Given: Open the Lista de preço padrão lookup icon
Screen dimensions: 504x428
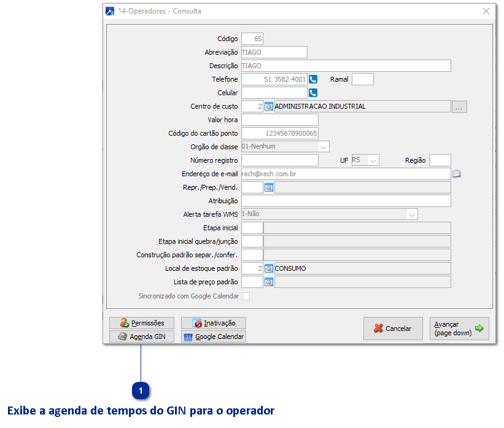Looking at the screenshot, I should 269,282.
